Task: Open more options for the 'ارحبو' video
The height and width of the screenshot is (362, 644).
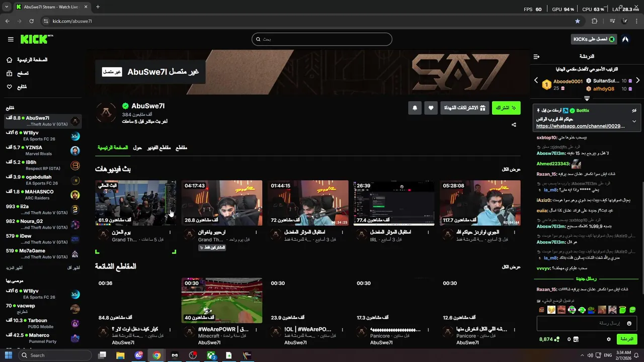Action: click(256, 232)
